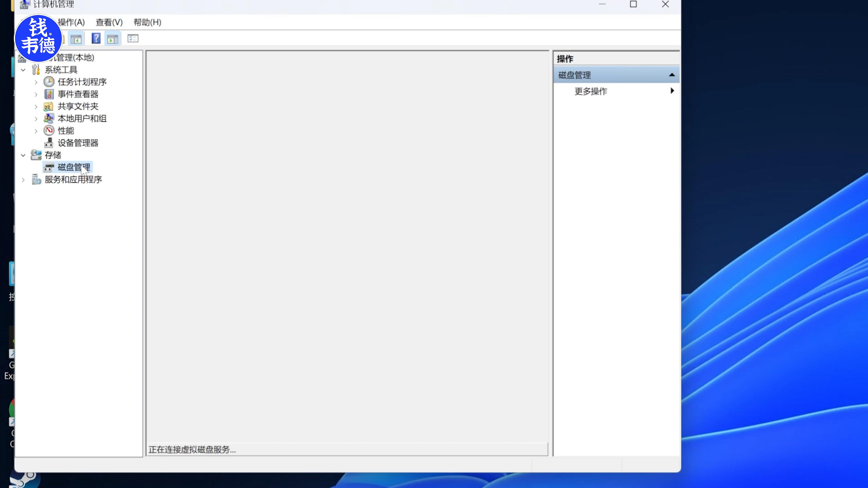Viewport: 868px width, 488px height.
Task: Expand the Task Scheduler chevron
Action: [x=36, y=82]
